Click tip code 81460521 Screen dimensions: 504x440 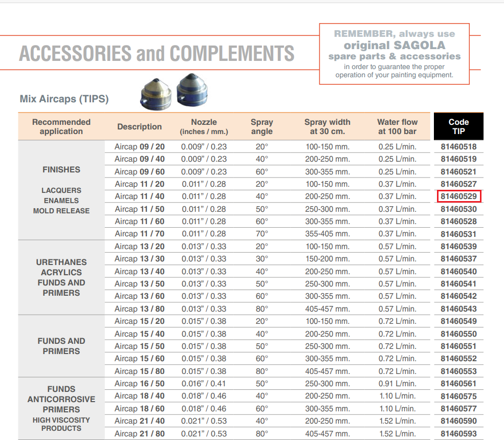click(458, 171)
